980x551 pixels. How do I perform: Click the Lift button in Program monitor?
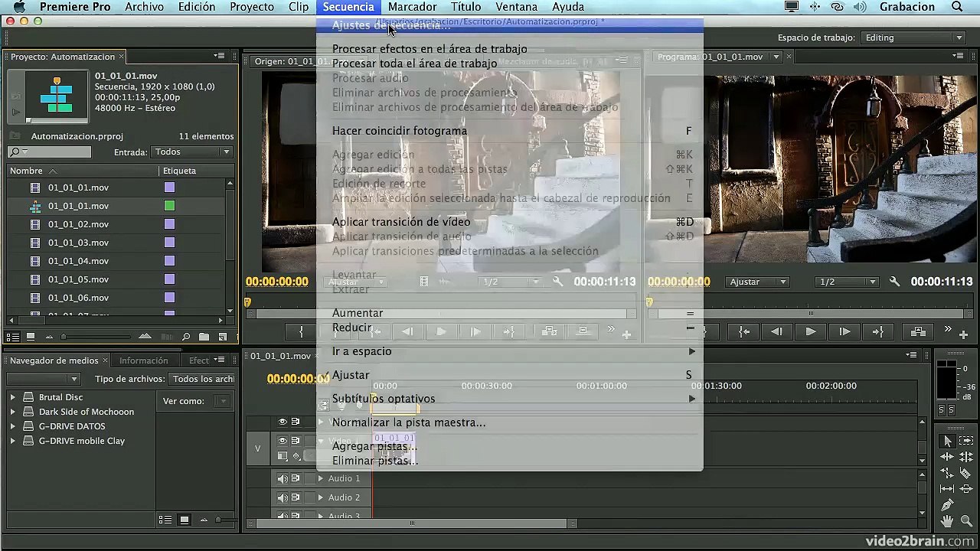(918, 331)
